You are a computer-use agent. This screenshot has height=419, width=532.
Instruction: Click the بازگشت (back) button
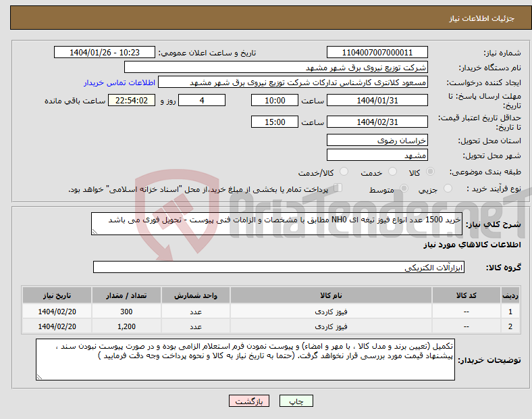pos(249,401)
